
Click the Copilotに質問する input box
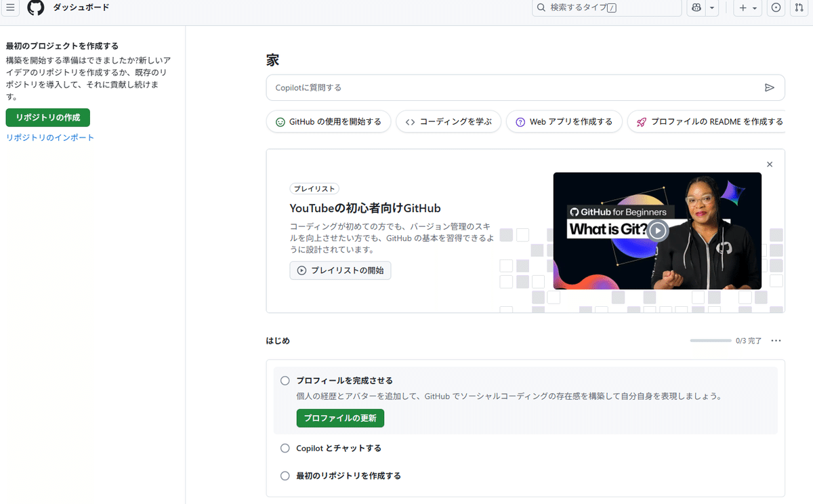(525, 87)
